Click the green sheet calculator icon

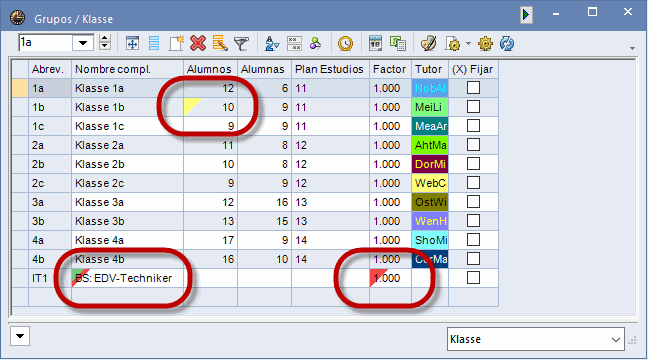(x=398, y=43)
